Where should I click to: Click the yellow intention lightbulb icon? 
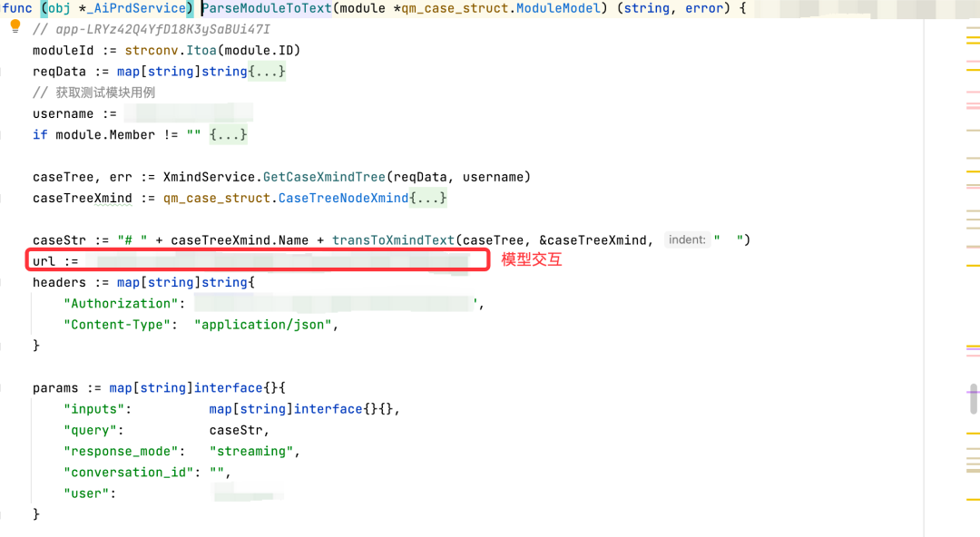pos(15,26)
